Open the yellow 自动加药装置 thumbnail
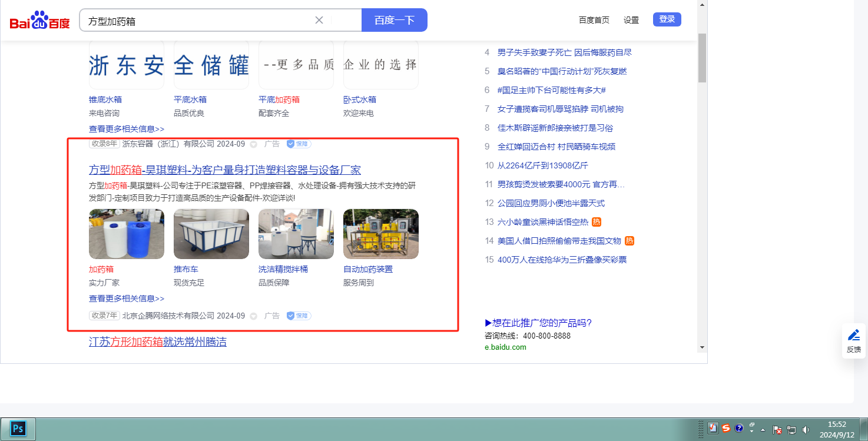The width and height of the screenshot is (868, 441). (x=381, y=234)
